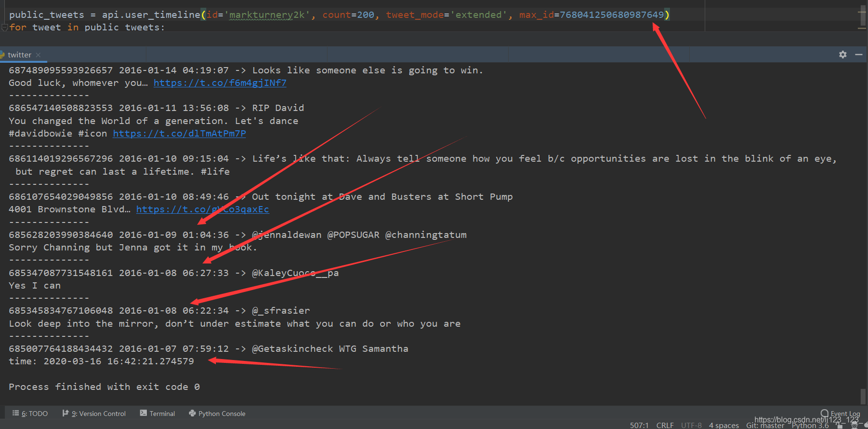Click tweet ID 686547140508823553
This screenshot has width=868, height=429.
[61, 108]
